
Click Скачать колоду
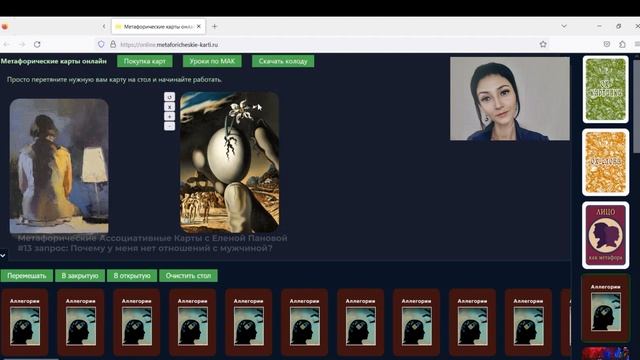[x=283, y=61]
